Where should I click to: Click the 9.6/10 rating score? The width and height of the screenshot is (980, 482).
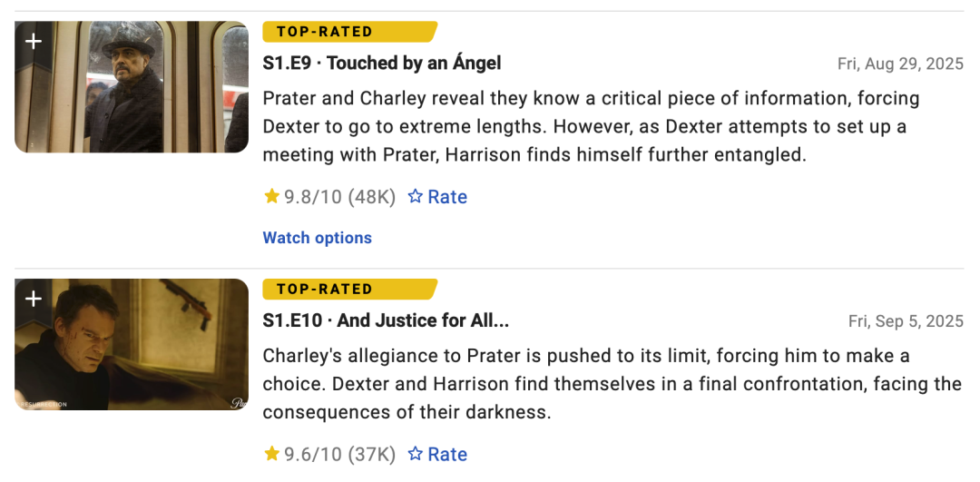(314, 455)
